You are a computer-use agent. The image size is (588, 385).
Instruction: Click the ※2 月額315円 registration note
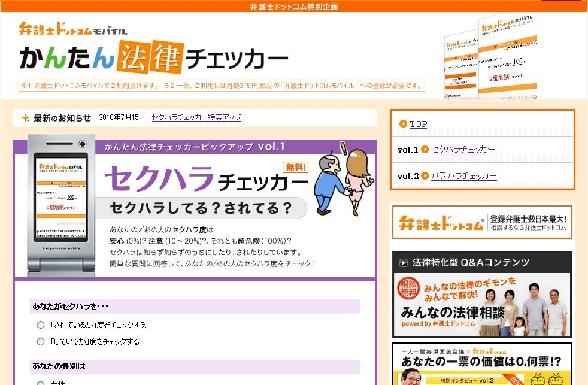tap(293, 86)
